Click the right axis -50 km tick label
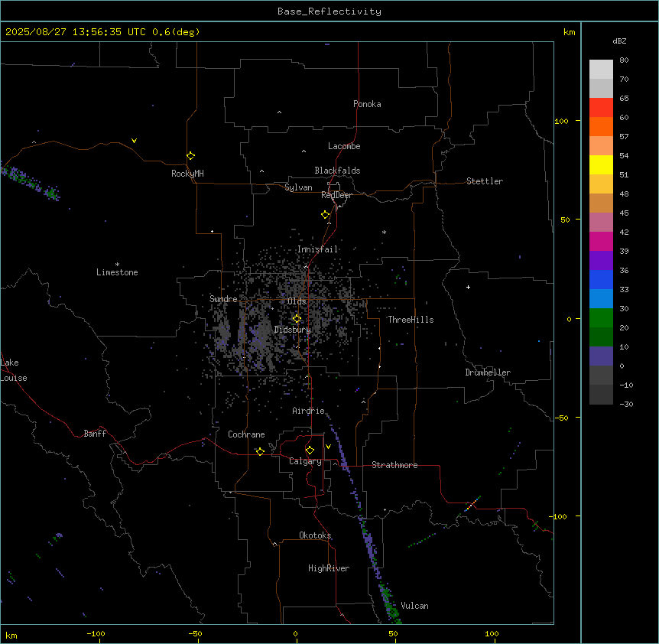659x644 pixels. (x=561, y=418)
